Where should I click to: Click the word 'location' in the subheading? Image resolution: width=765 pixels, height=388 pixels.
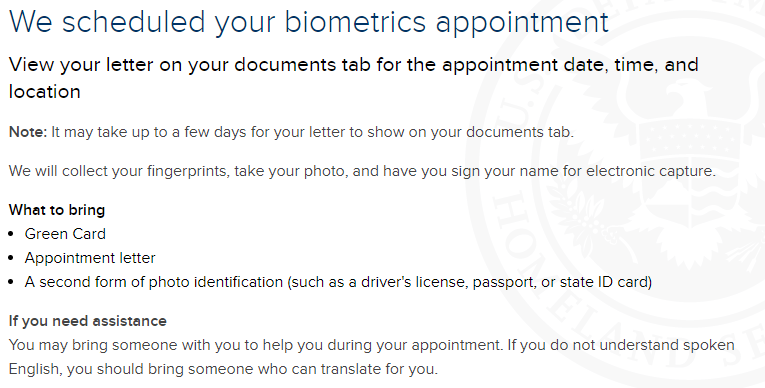[x=44, y=92]
